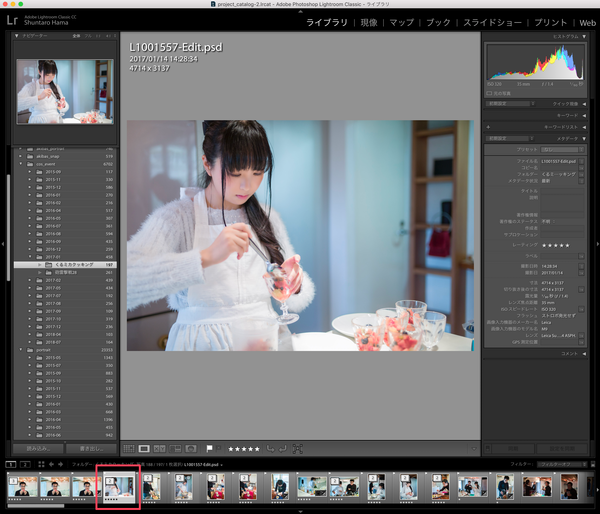The height and width of the screenshot is (514, 600).
Task: Click filmstrip grid shortcut icon
Action: click(41, 465)
